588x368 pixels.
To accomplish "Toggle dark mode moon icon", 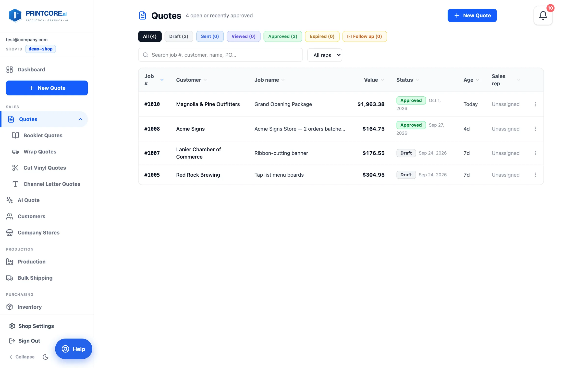I will pyautogui.click(x=46, y=357).
